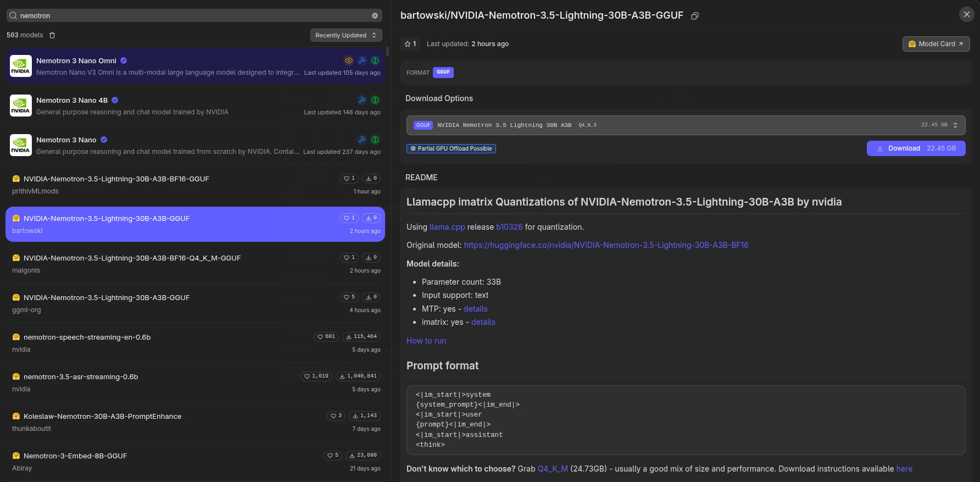
Task: Open the b10326 release link
Action: point(509,227)
